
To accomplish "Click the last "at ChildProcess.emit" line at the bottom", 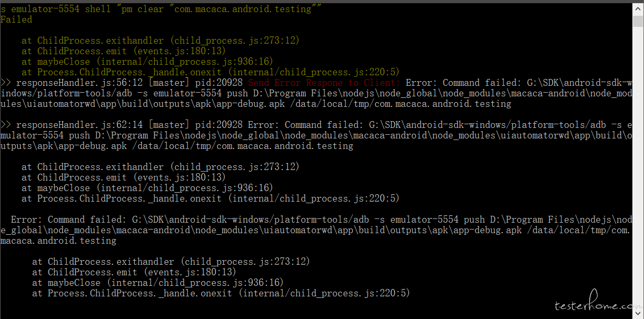I will coord(134,272).
